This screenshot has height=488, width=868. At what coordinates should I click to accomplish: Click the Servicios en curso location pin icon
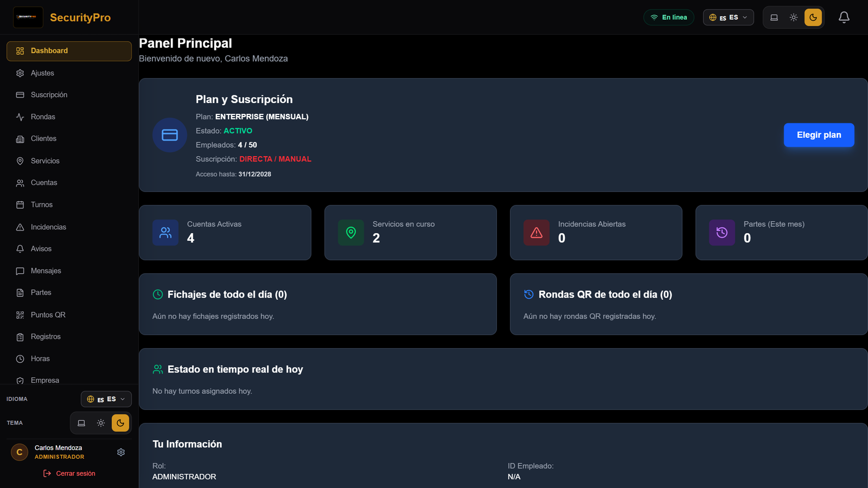click(x=351, y=233)
